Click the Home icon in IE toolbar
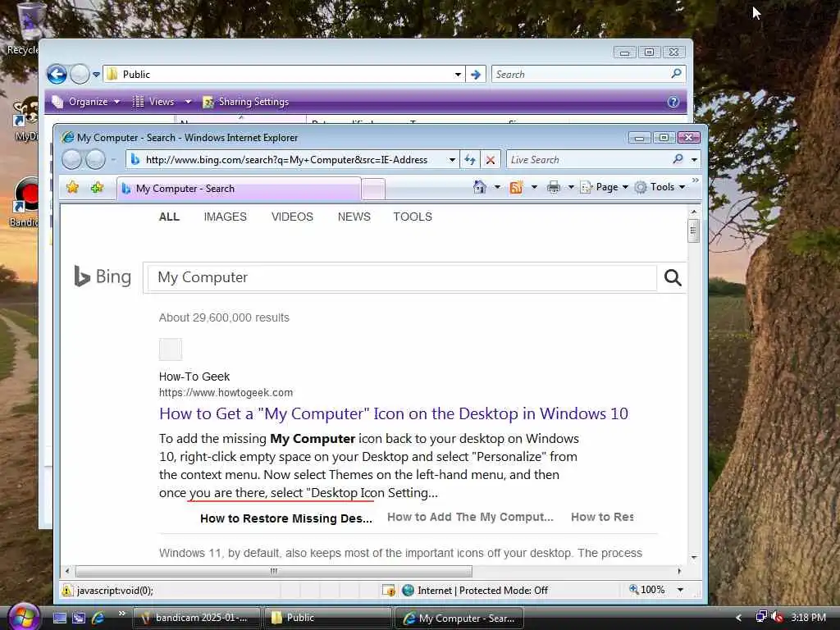Screen dimensions: 840x630 [x=479, y=187]
